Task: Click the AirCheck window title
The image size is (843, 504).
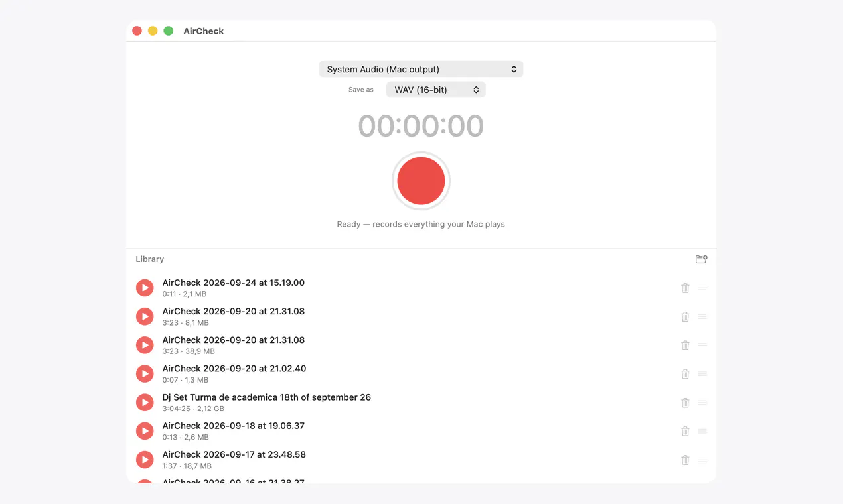Action: pyautogui.click(x=204, y=31)
